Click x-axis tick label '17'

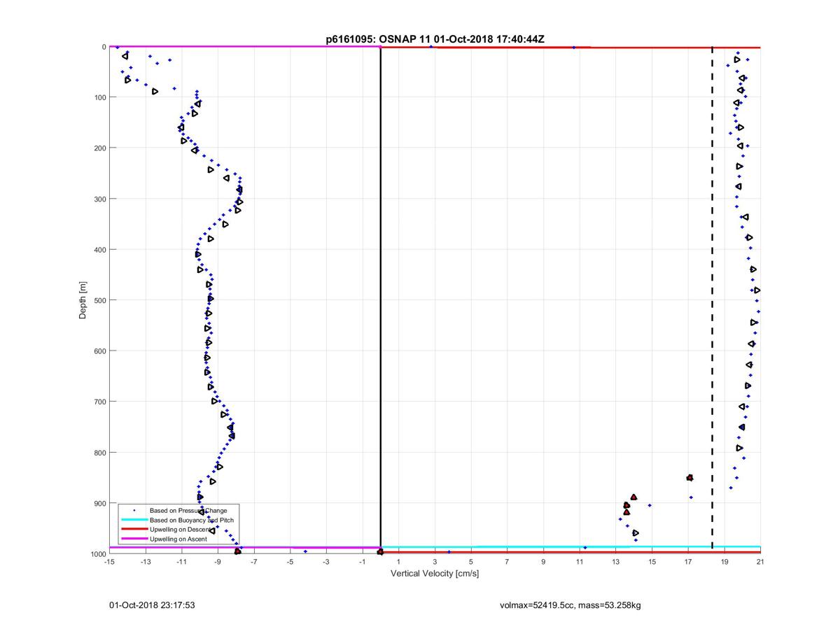[x=688, y=561]
